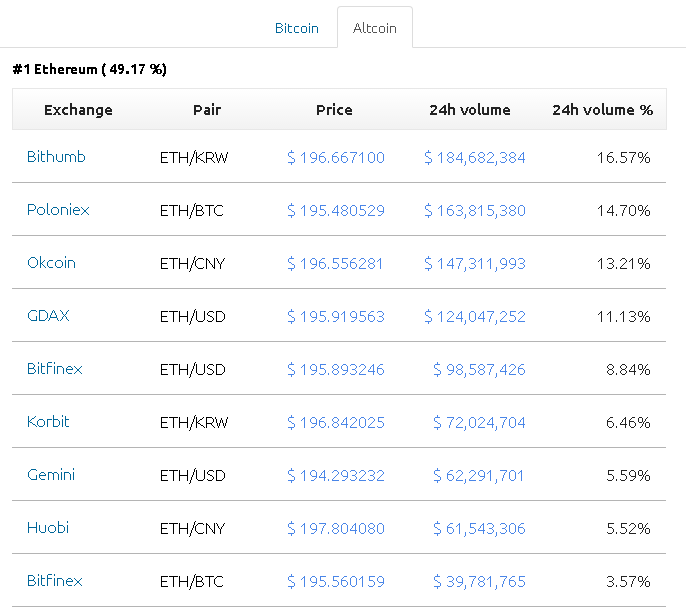Click Okcoin price $ 196.556281
This screenshot has height=610, width=686.
(335, 263)
